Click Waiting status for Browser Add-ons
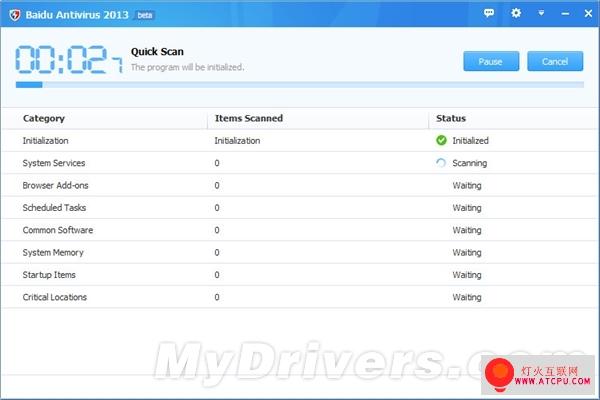The width and height of the screenshot is (600, 400). tap(467, 186)
